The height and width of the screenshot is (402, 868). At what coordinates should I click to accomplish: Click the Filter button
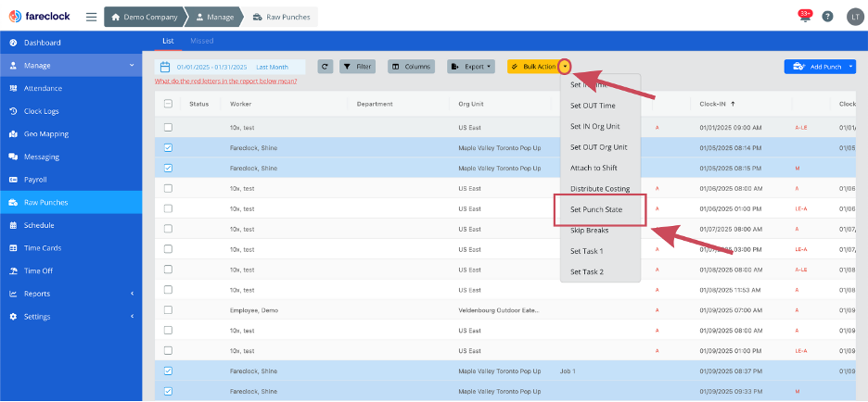[x=358, y=67]
